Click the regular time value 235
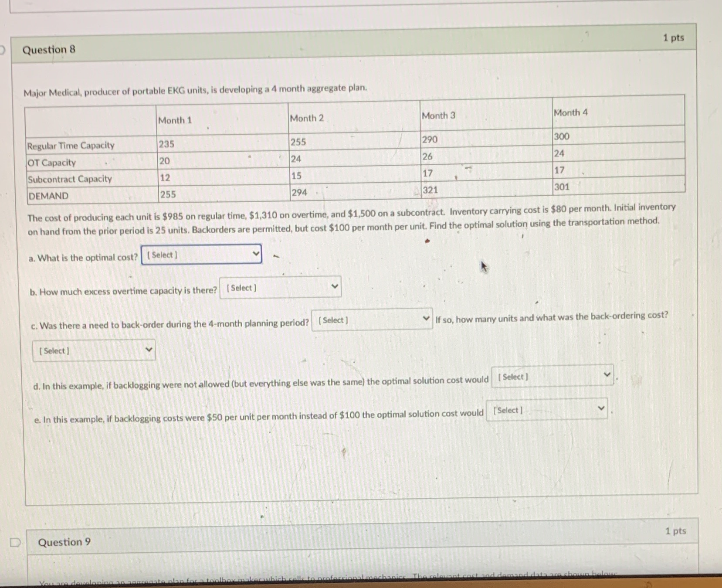722x588 pixels. click(x=166, y=144)
